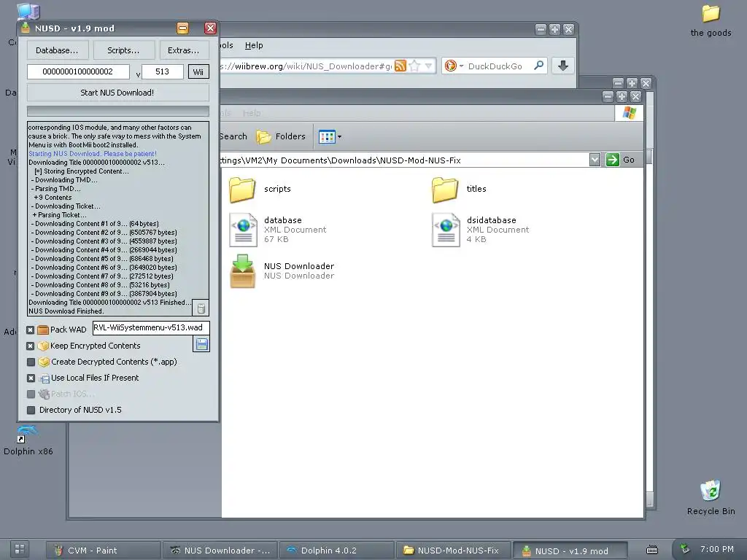The width and height of the screenshot is (747, 560).
Task: Click the clear log trash icon in NUSD
Action: [x=201, y=308]
